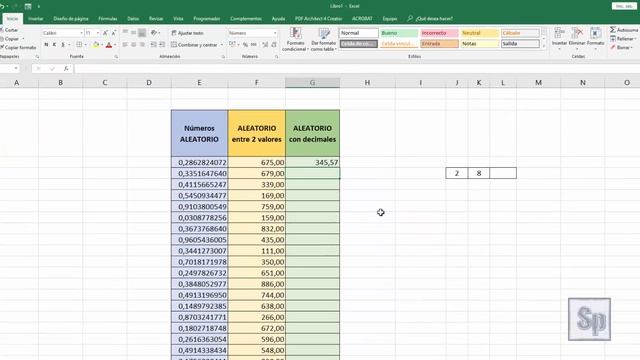This screenshot has height=360, width=640.
Task: Click the increase indent icon
Action: click(x=162, y=44)
